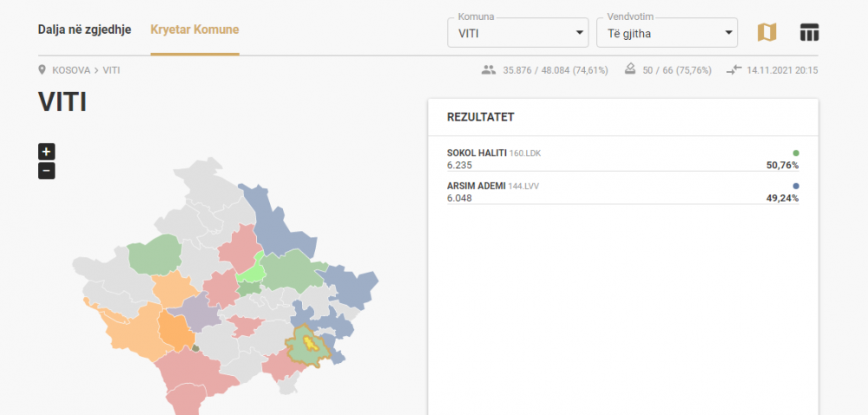The height and width of the screenshot is (415, 868).
Task: Select Sokol Haliti result row
Action: tap(622, 160)
